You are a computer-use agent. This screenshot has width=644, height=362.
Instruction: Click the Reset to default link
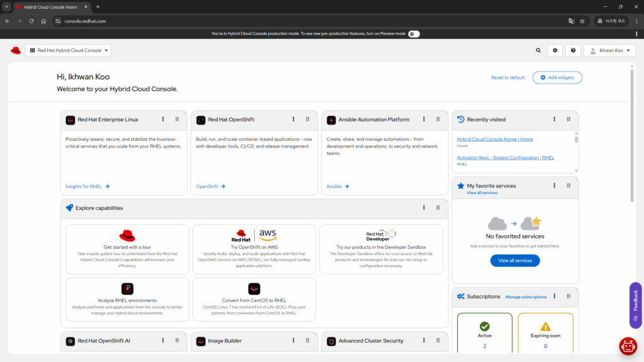[508, 77]
